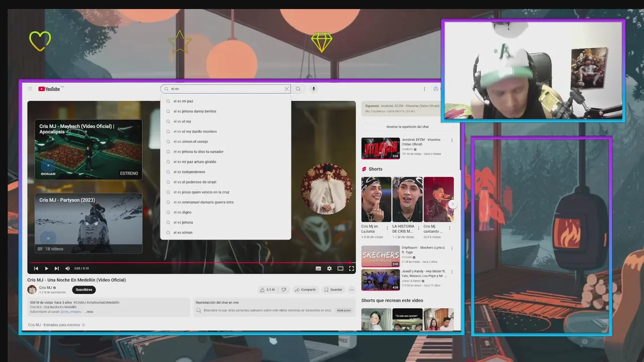This screenshot has width=644, height=362.
Task: Open the player settings gear
Action: tap(330, 268)
